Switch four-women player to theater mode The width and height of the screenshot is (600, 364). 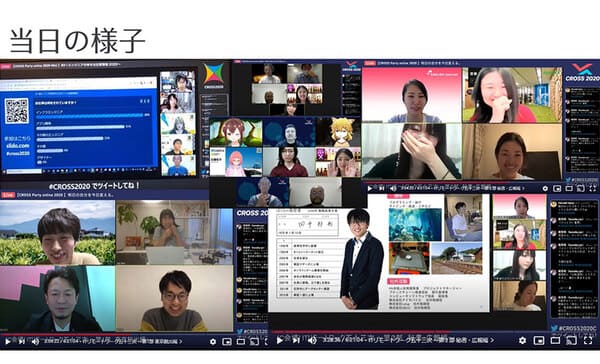pyautogui.click(x=569, y=188)
